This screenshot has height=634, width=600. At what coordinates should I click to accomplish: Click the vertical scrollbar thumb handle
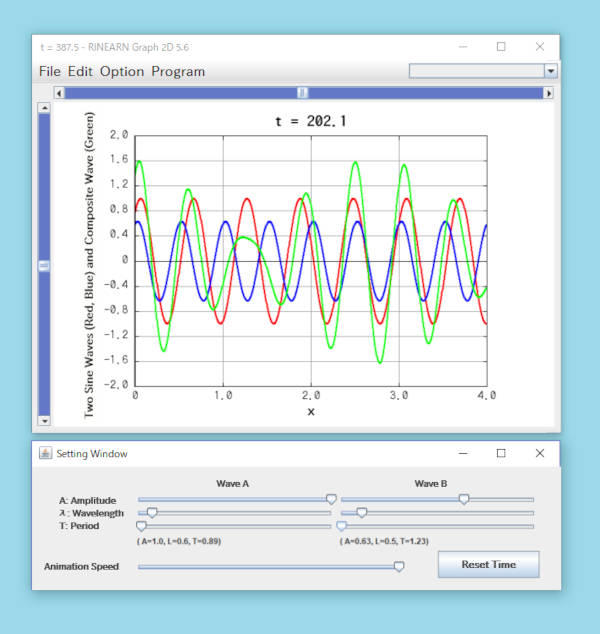pos(44,266)
